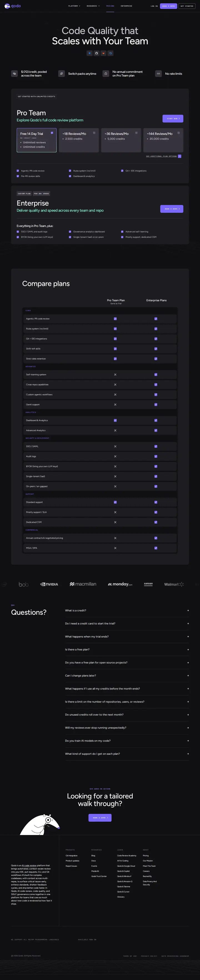Open the Privacy Policy footer link

click(x=149, y=956)
